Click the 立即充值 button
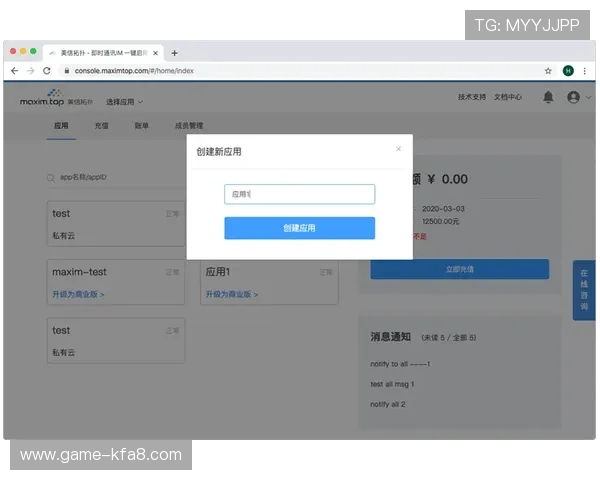 [x=460, y=269]
